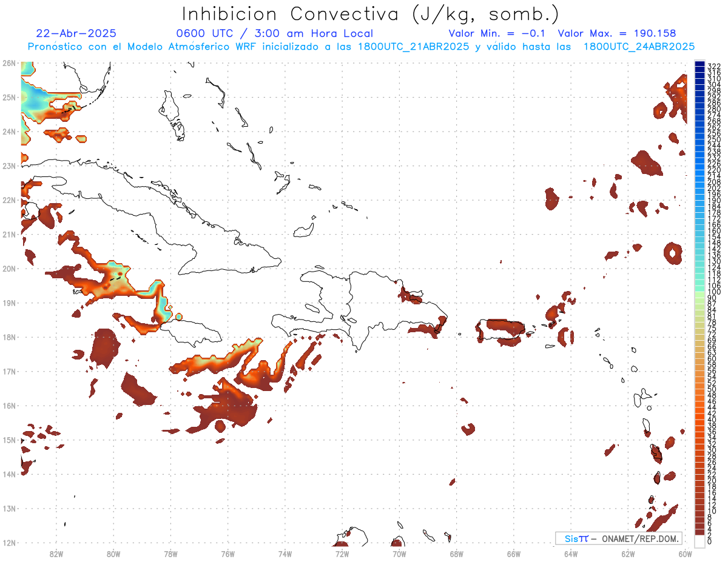Click the longitude label "62W"
This screenshot has height=562, width=728.
628,554
